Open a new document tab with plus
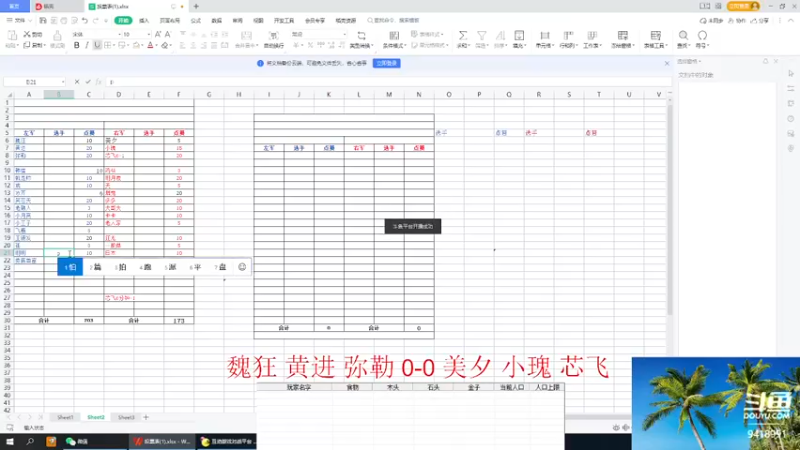This screenshot has width=800, height=450. pos(196,6)
